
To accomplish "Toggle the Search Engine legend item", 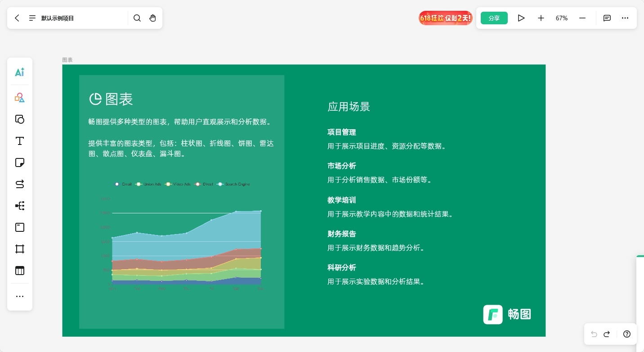I will (x=233, y=184).
